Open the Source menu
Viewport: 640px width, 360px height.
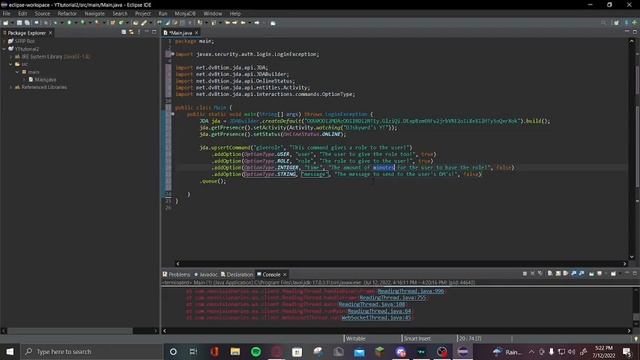coord(42,13)
